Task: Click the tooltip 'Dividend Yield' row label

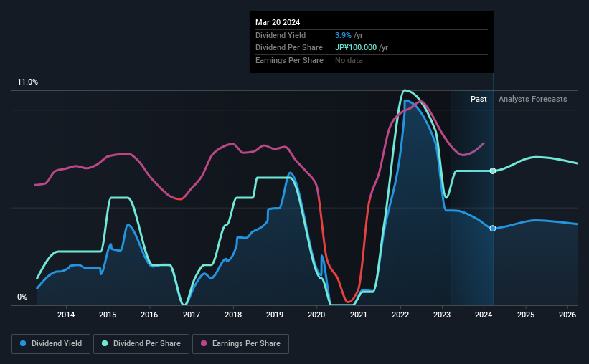Action: coord(281,35)
